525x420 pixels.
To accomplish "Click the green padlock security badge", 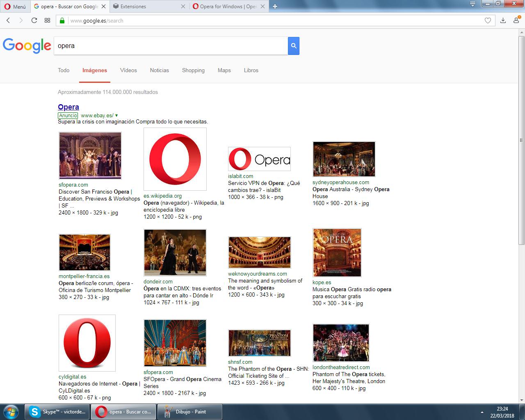I will [62, 21].
